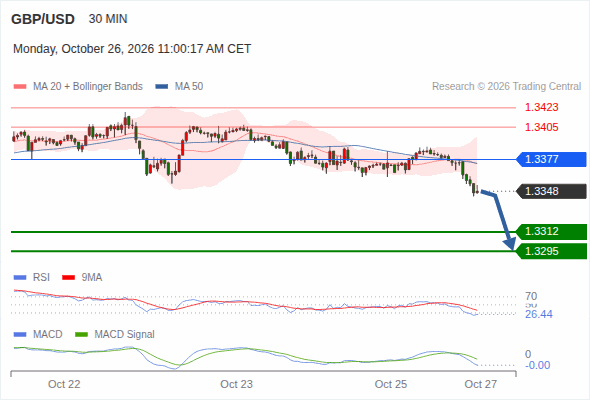Click the Oct 25 date axis marker
The image size is (590, 400).
point(391,384)
